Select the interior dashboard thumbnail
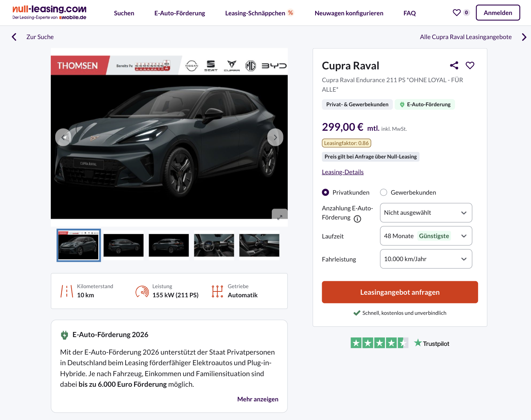Screen dimensions: 531x420 tap(214, 245)
